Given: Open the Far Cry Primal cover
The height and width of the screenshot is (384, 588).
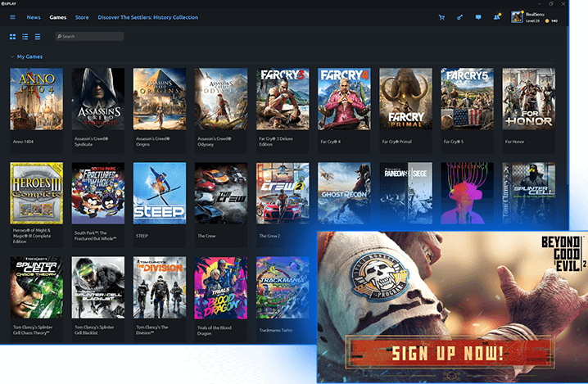Looking at the screenshot, I should (405, 99).
